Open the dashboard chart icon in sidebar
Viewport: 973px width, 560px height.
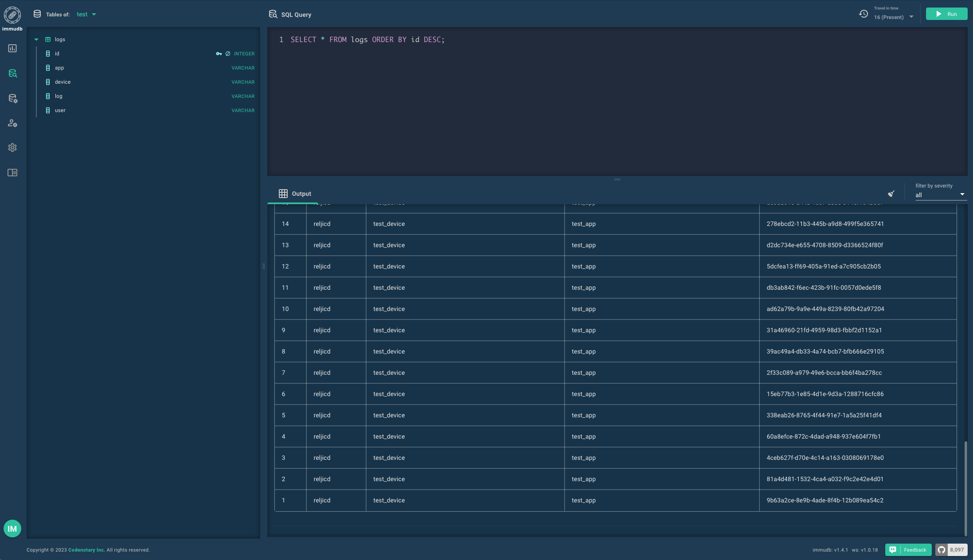click(x=12, y=48)
